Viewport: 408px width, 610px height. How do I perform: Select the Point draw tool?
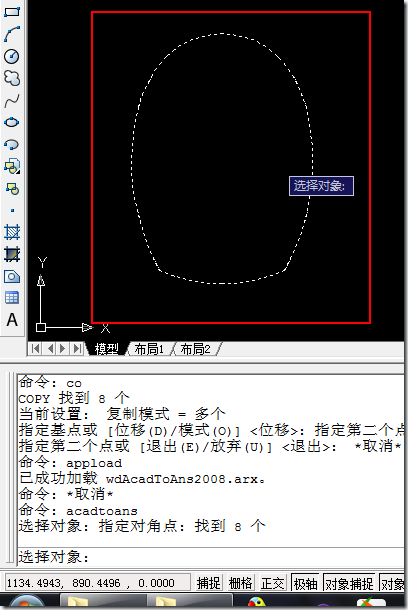(x=12, y=210)
